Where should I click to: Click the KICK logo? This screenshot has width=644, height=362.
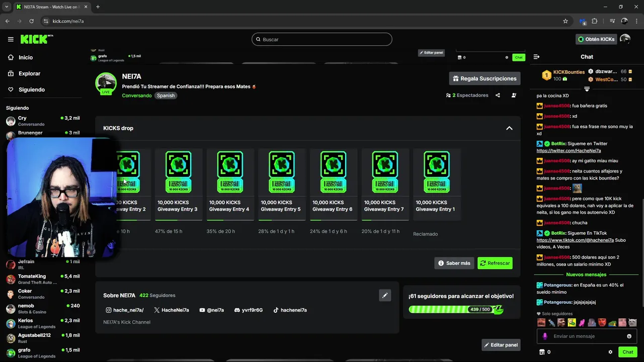point(37,39)
